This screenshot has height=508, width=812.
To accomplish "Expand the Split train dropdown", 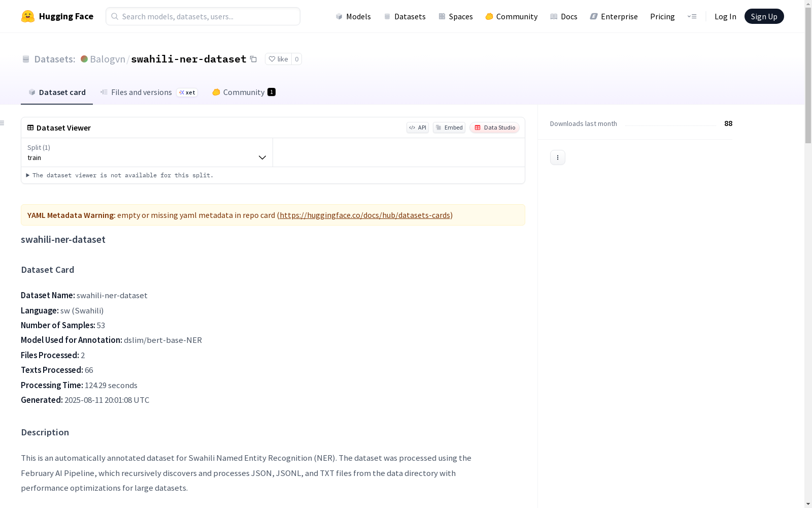I will point(147,152).
